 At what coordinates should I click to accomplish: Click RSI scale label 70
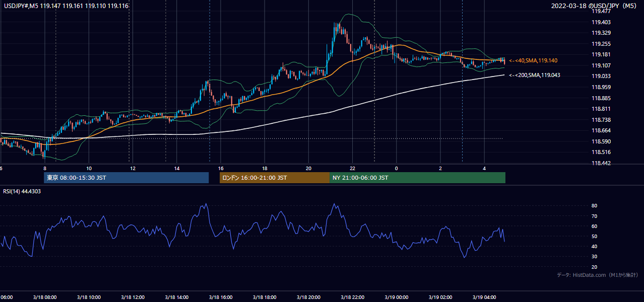[x=595, y=216]
